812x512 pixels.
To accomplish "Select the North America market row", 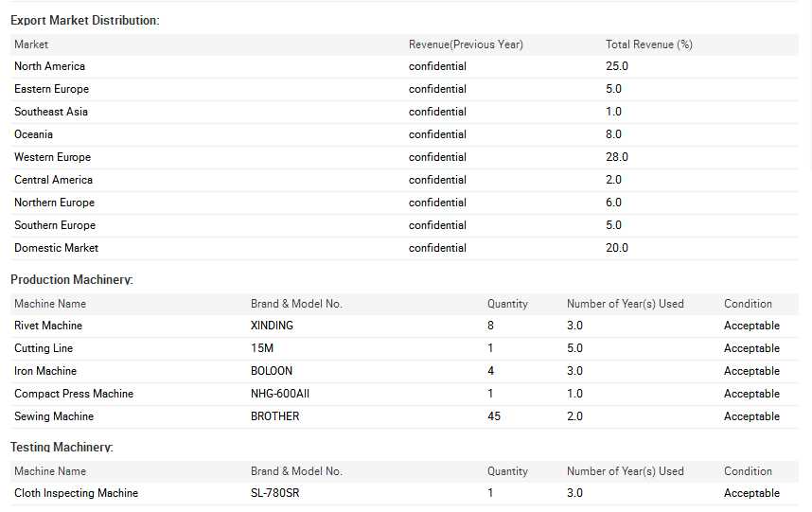I will (x=49, y=66).
